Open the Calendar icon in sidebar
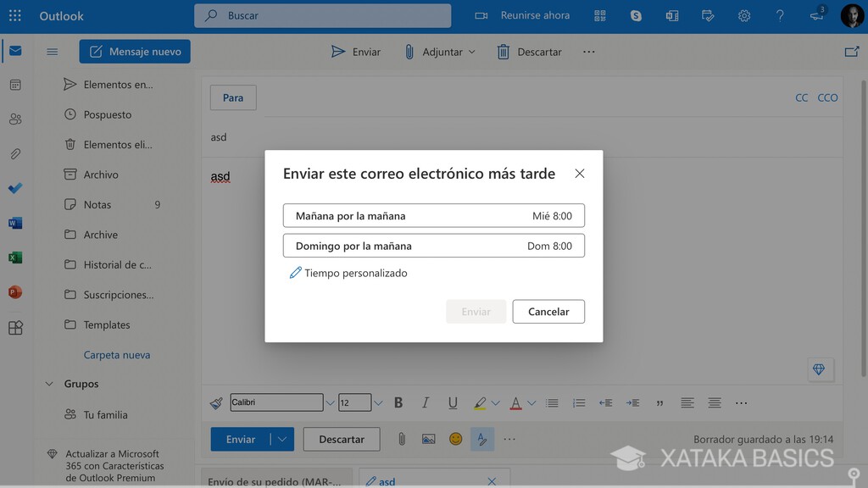 [x=15, y=84]
